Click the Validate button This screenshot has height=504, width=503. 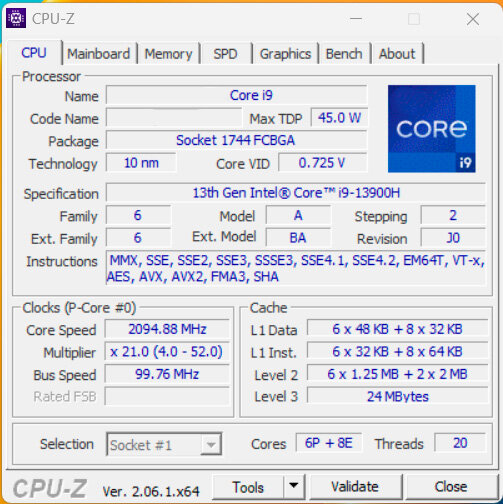point(355,487)
